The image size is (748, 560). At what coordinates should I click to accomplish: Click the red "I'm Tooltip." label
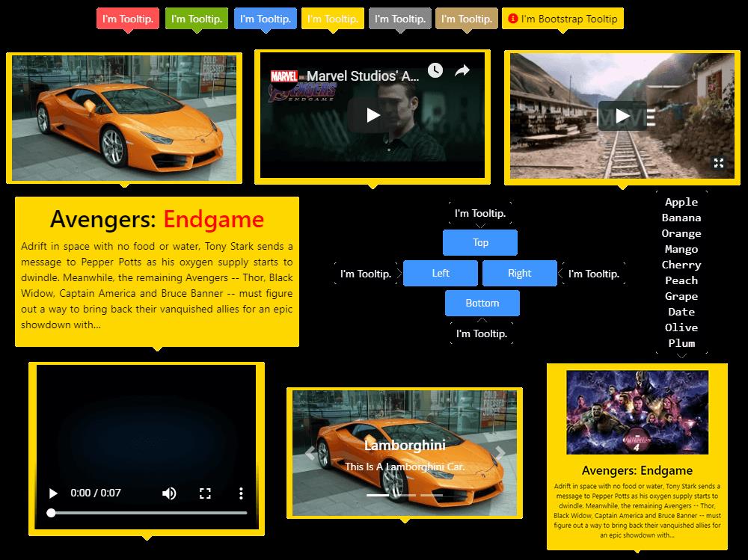click(128, 19)
